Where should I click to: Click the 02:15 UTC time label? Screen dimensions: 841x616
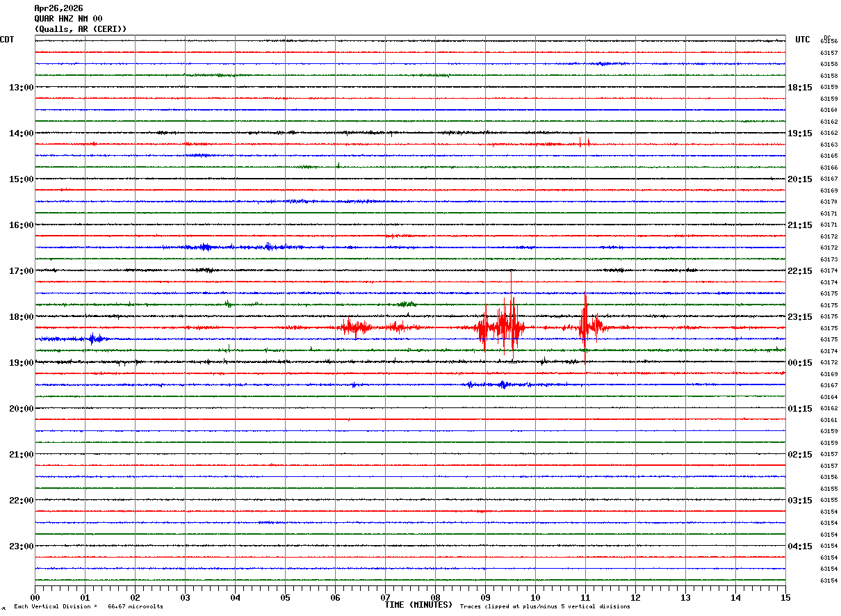[x=799, y=455]
